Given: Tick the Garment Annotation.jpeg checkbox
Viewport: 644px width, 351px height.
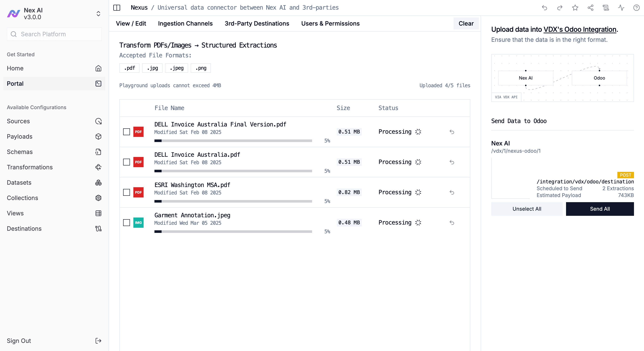Looking at the screenshot, I should click(127, 223).
